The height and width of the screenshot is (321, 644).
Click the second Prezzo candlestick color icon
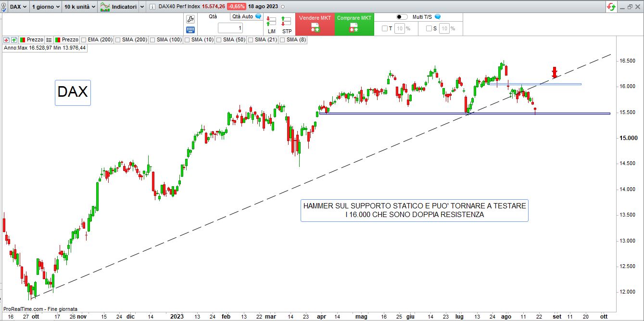click(58, 39)
